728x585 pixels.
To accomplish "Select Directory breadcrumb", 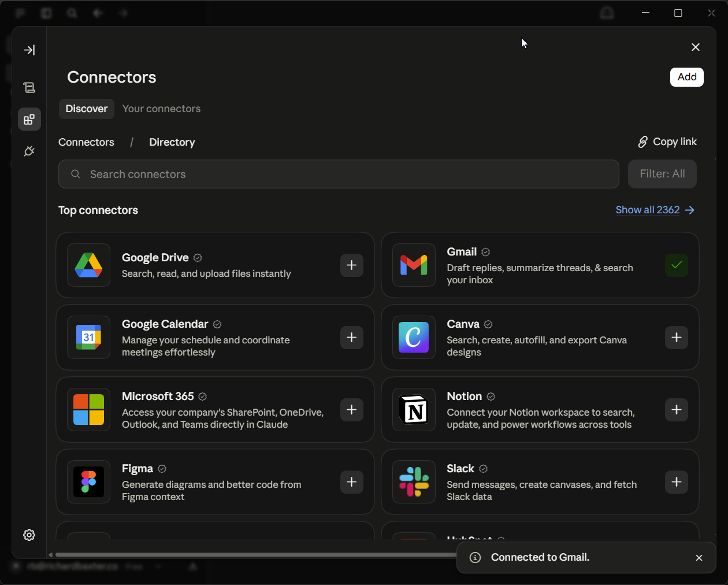I will [x=172, y=142].
